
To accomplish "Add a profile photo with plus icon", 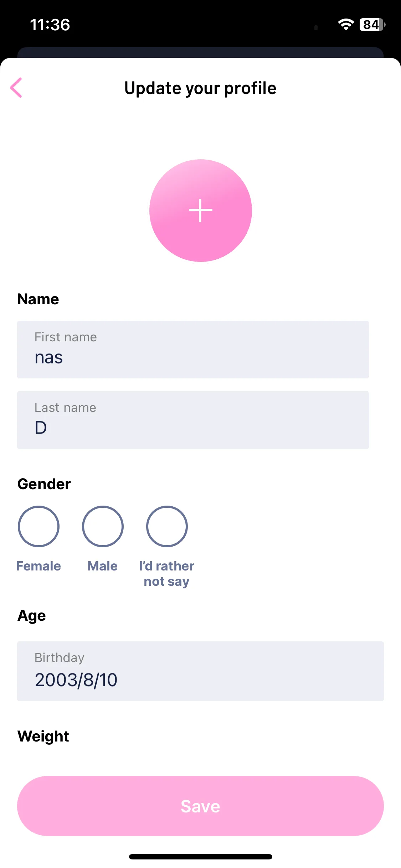I will click(x=200, y=211).
